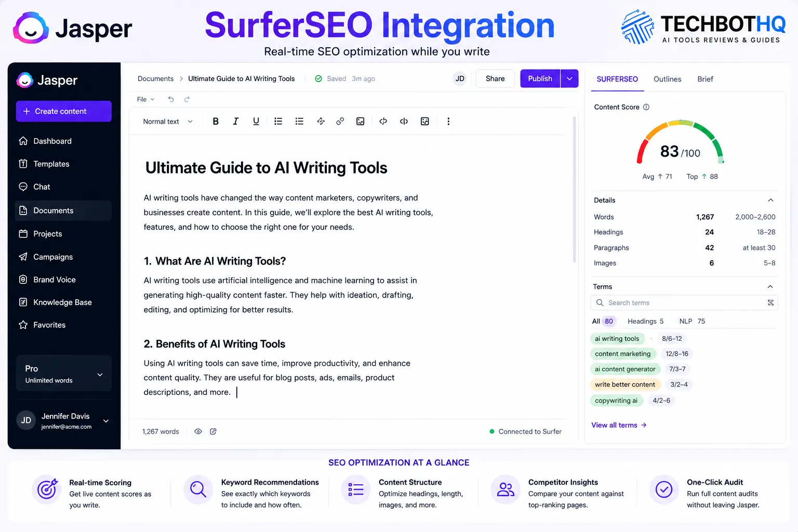Click the last square toolbar icon before more options

click(x=425, y=121)
